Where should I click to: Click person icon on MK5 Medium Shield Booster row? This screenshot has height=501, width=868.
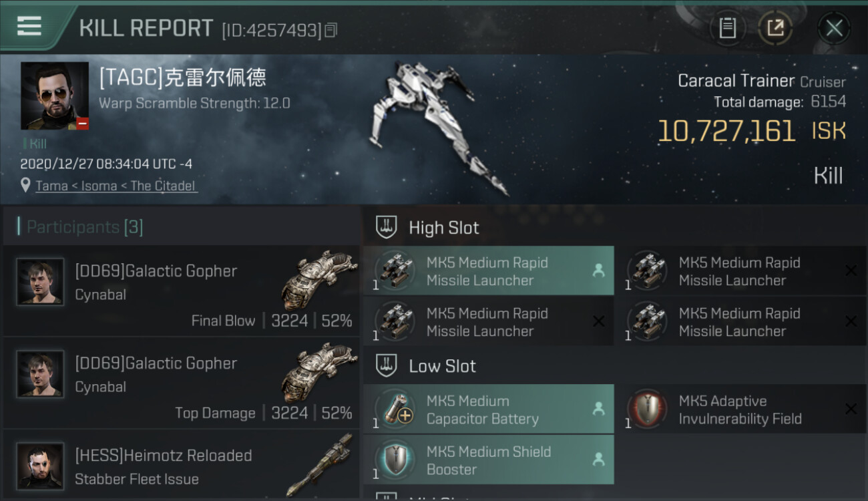598,460
